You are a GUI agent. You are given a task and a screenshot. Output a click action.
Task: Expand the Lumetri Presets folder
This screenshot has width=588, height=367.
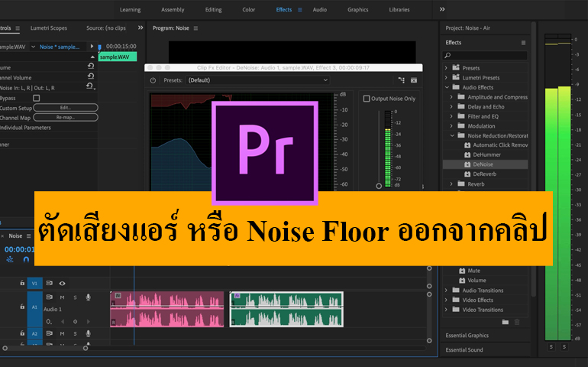point(447,77)
